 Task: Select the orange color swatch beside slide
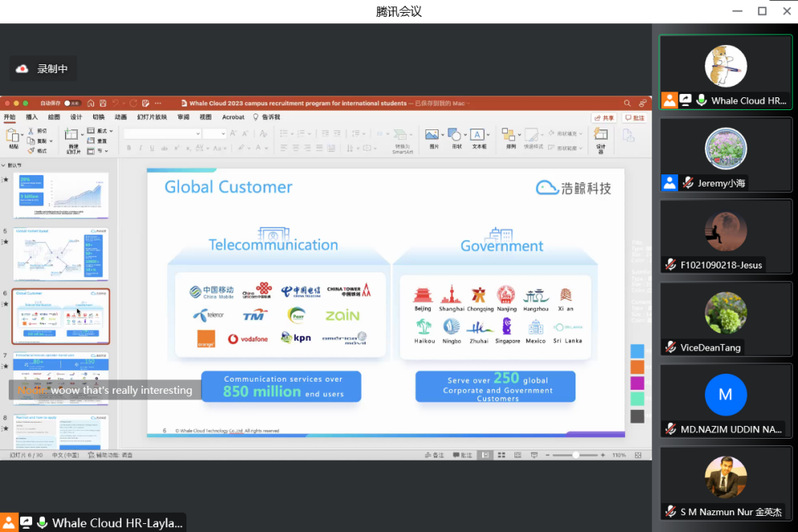637,367
